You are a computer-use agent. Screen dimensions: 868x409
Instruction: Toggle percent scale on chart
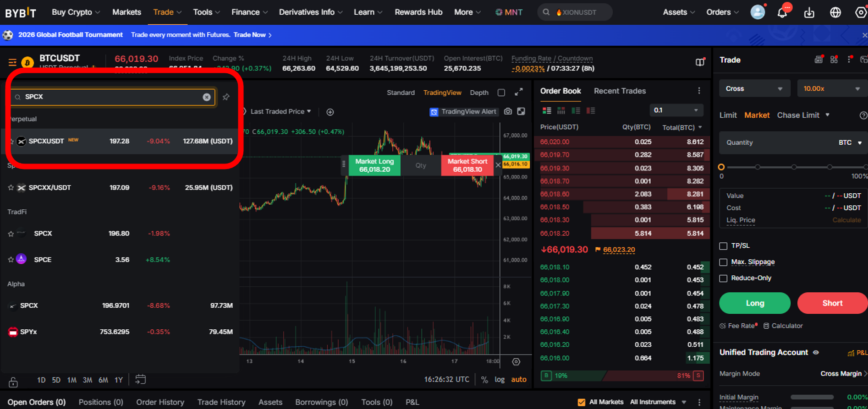click(484, 379)
